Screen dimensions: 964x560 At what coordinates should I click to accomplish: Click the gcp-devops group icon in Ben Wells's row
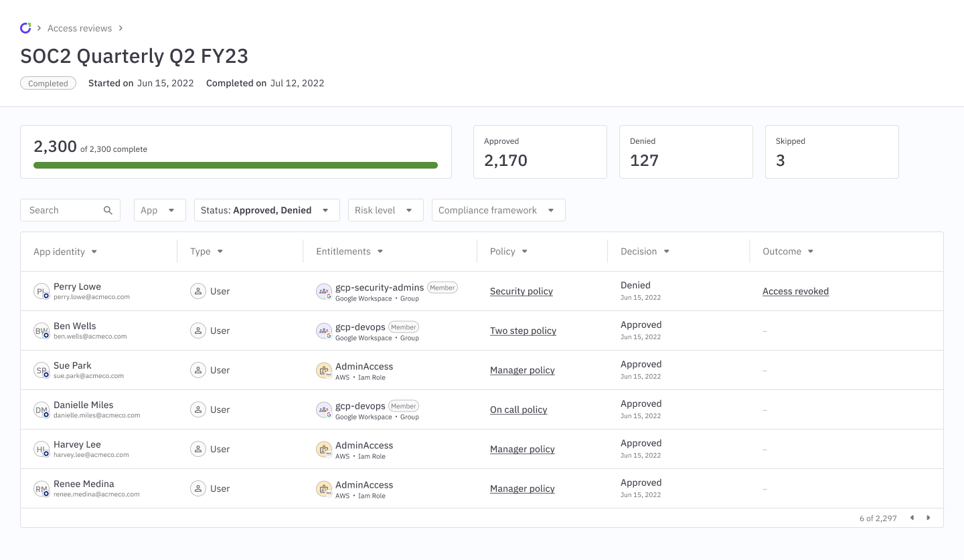(x=324, y=331)
